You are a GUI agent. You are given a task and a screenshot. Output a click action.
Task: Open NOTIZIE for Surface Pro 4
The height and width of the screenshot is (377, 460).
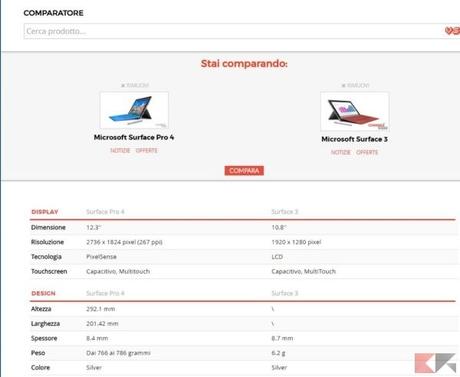click(x=120, y=151)
